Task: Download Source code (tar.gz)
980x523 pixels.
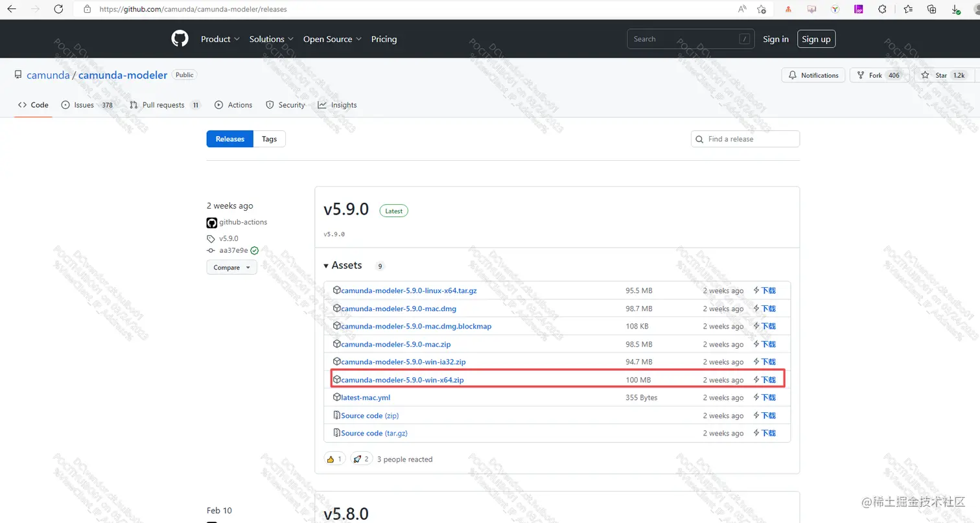Action: point(374,433)
